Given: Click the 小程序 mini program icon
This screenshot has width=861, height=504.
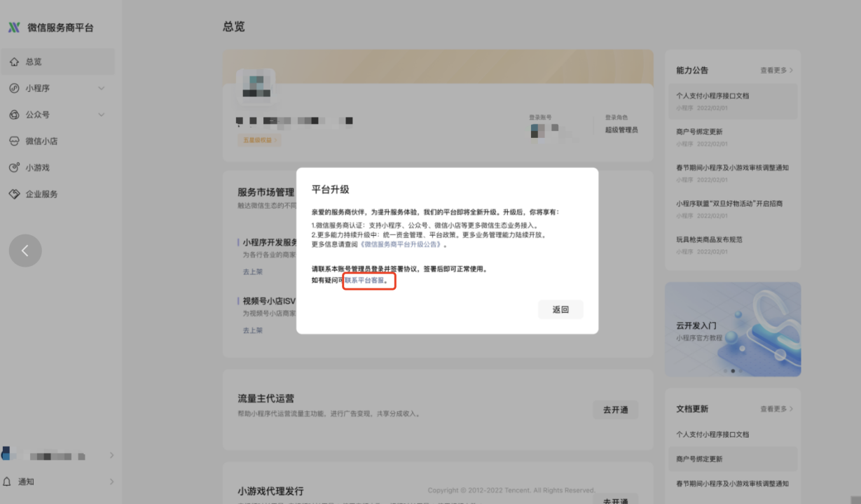Looking at the screenshot, I should coord(14,88).
